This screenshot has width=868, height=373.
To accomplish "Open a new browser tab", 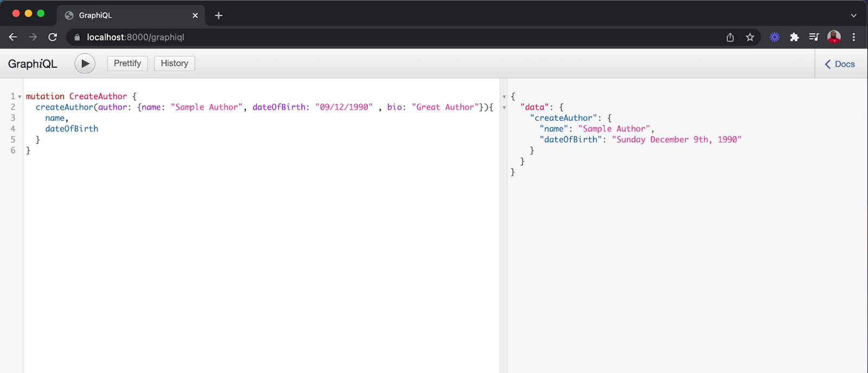I will 219,15.
